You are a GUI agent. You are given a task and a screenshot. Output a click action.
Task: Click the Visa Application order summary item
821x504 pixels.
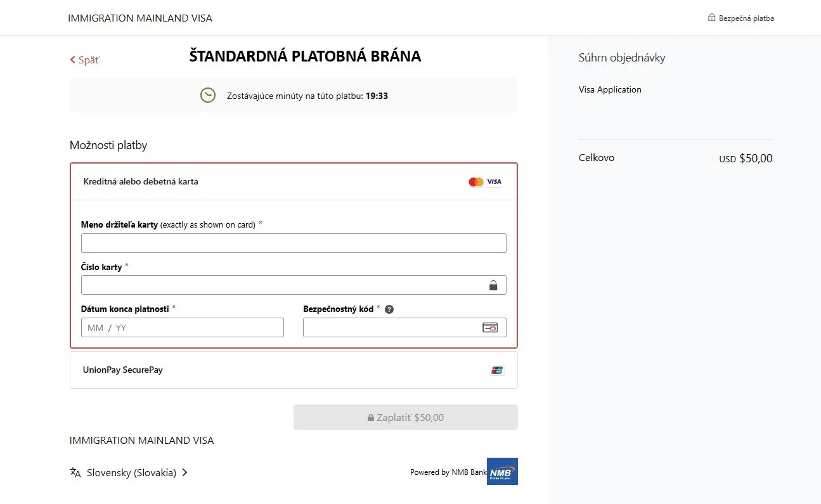click(x=610, y=89)
